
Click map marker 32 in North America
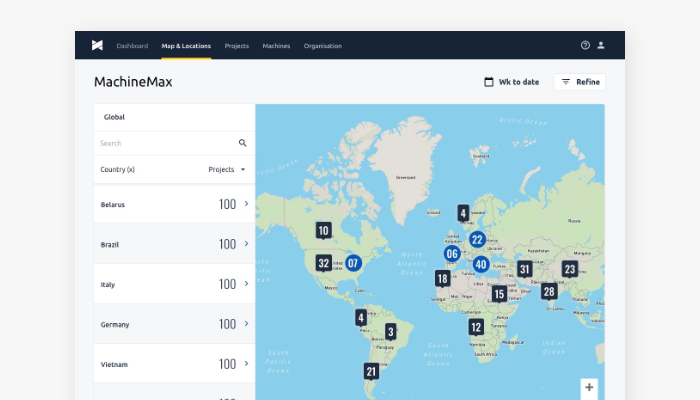(323, 263)
